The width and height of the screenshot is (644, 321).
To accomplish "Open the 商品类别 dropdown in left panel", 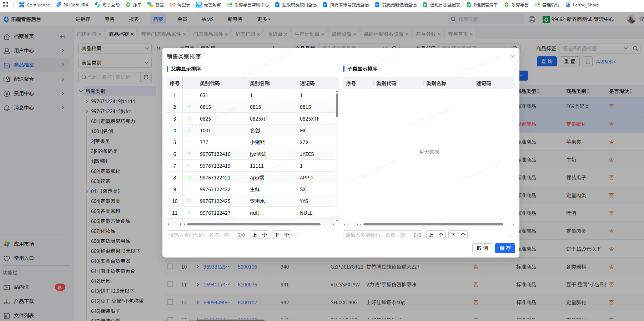I will coord(115,63).
